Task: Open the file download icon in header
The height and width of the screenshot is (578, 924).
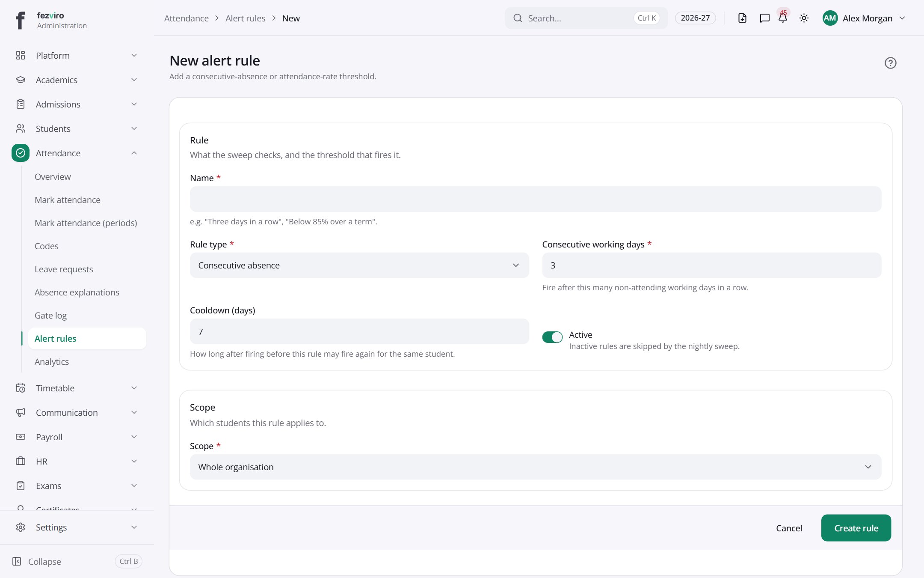Action: tap(742, 18)
